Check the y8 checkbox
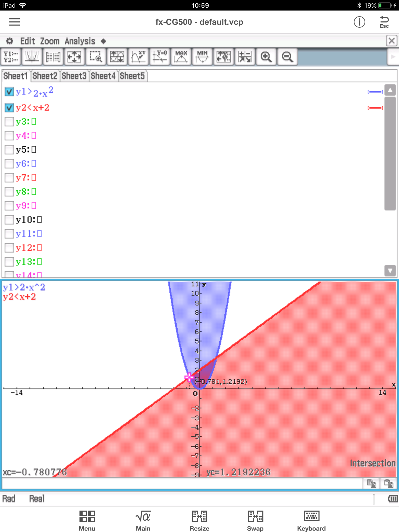Image resolution: width=399 pixels, height=532 pixels. pyautogui.click(x=9, y=192)
